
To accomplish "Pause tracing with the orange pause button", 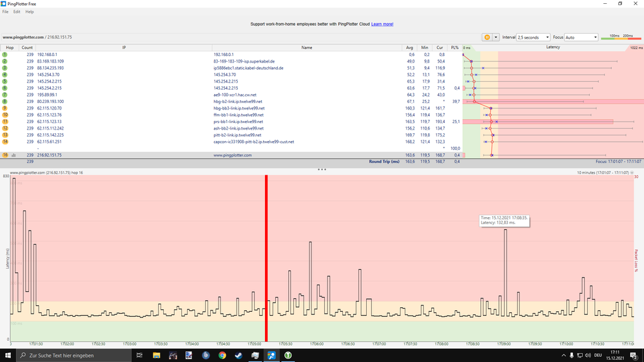I will click(x=487, y=37).
